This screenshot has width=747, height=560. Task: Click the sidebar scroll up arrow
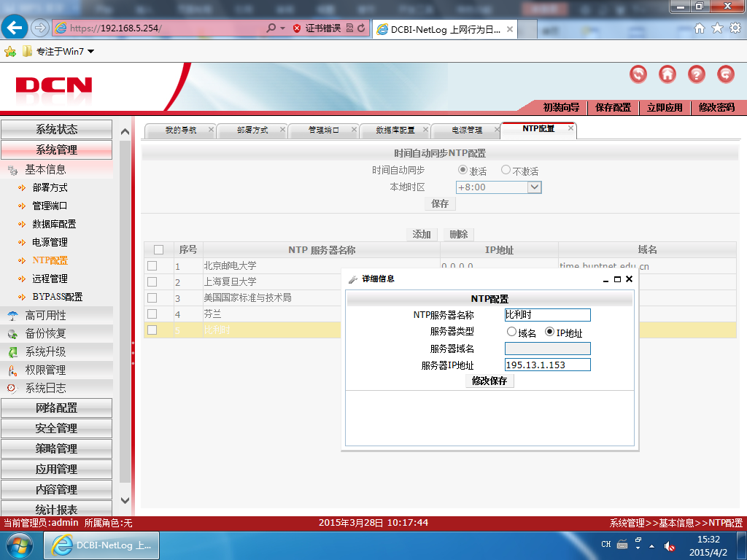click(x=125, y=132)
